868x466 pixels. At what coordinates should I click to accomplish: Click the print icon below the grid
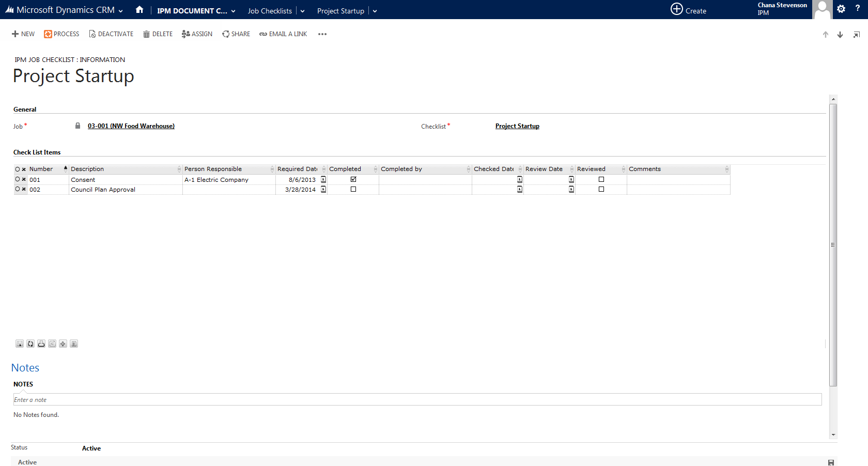click(41, 344)
